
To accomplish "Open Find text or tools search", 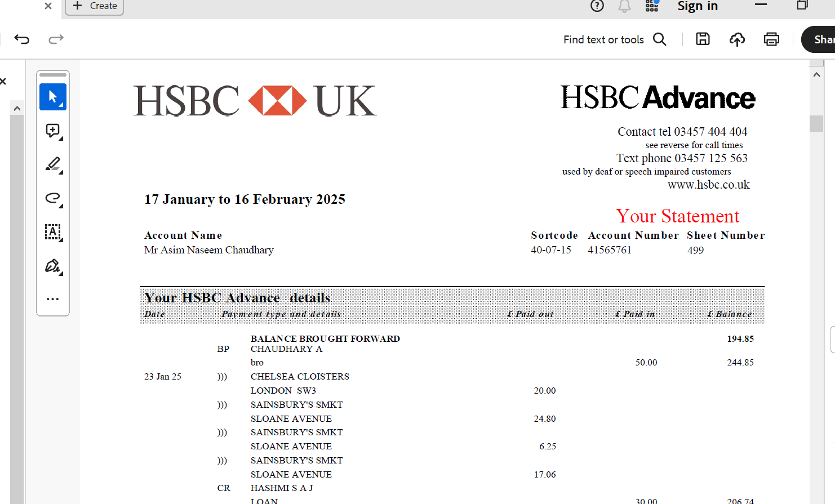I will [615, 39].
